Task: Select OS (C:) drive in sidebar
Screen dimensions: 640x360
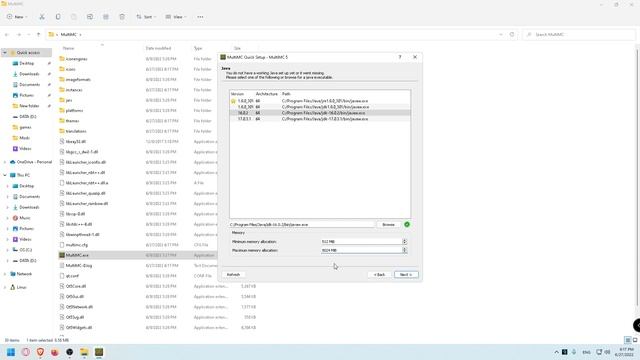Action: (x=26, y=250)
